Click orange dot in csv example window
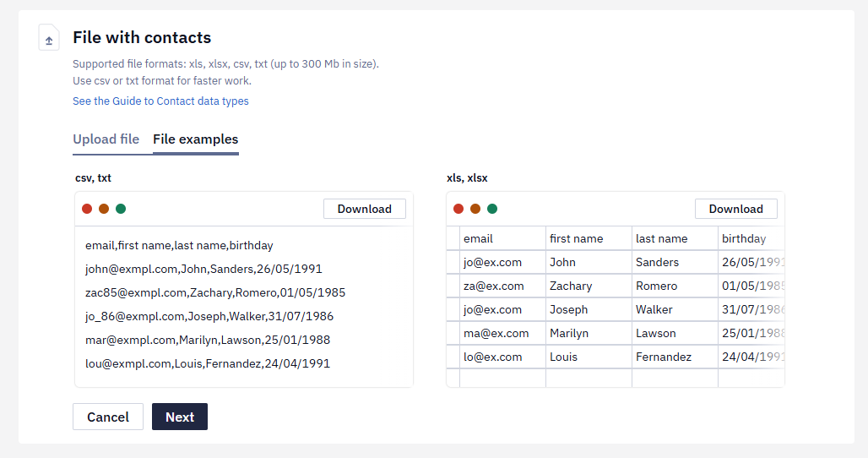 coord(104,209)
